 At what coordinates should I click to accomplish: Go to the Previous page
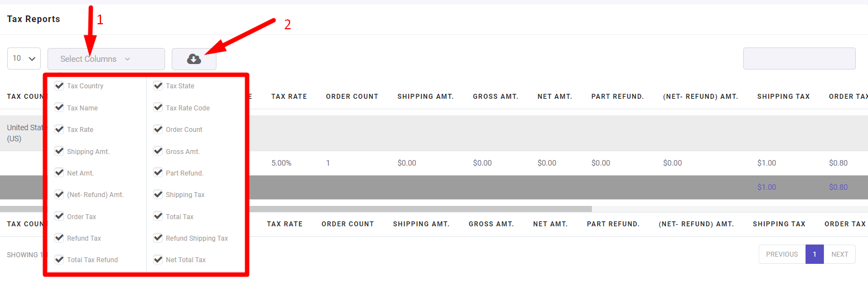pos(782,254)
